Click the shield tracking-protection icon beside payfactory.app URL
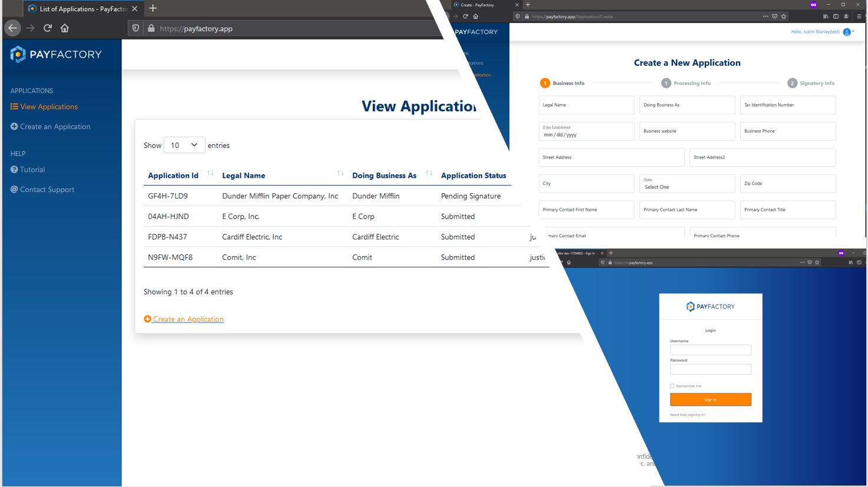868x487 pixels. pos(135,28)
